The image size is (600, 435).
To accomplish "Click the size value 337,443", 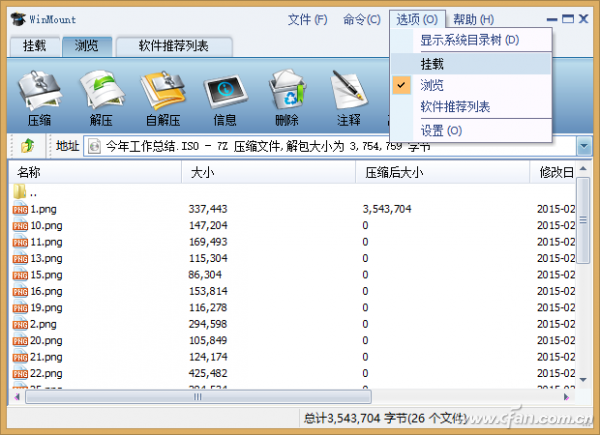I will pyautogui.click(x=208, y=209).
